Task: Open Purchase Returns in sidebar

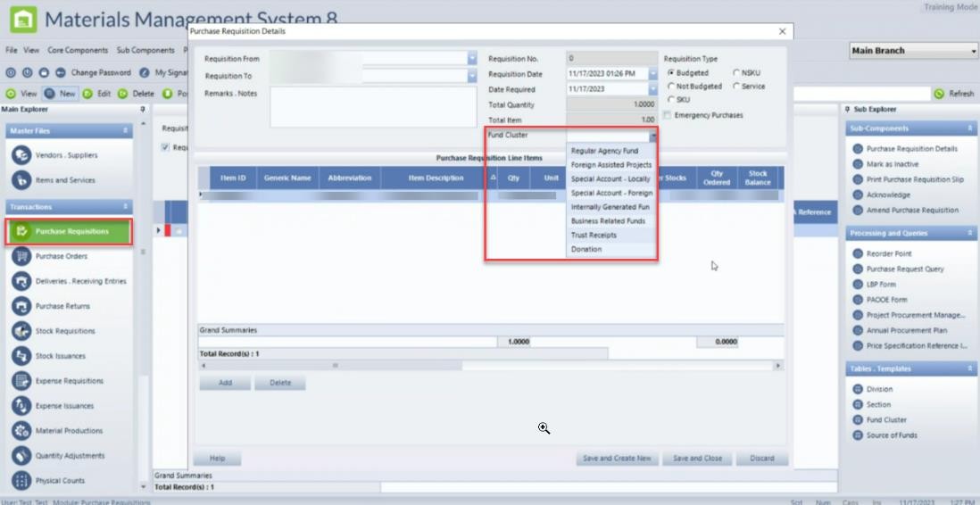Action: click(62, 306)
